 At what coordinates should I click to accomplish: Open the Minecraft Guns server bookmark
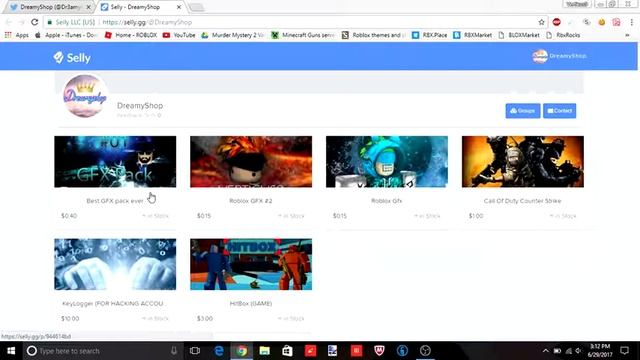click(x=303, y=35)
